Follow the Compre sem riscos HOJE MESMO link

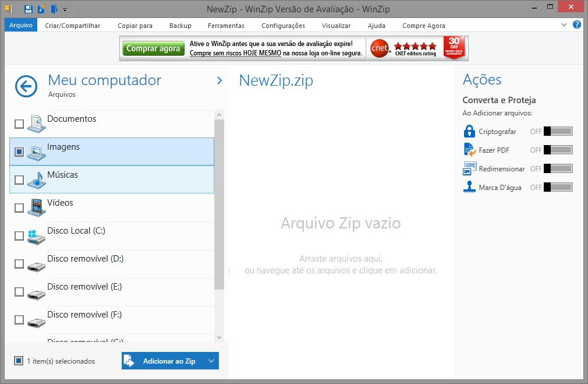[x=235, y=53]
